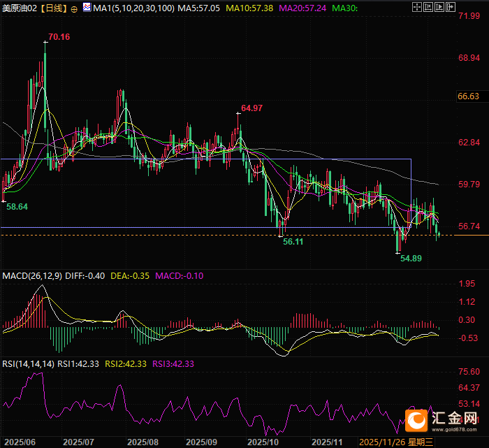Click the 66.63 price axis label
The height and width of the screenshot is (448, 489).
coord(468,96)
